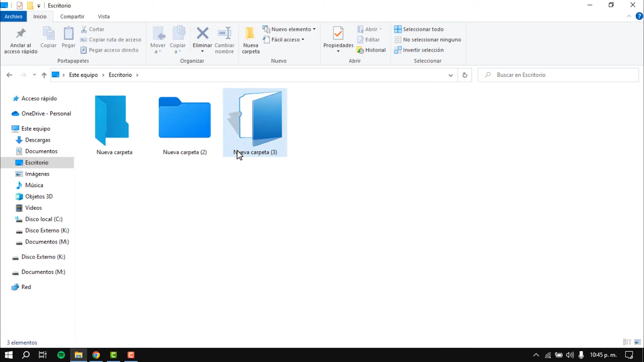Go up one directory level
This screenshot has height=362, width=644.
click(x=44, y=75)
